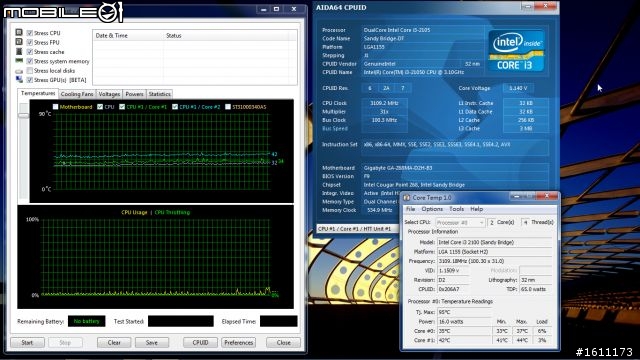Viewport: 640px width, 360px height.
Task: Click the Clear button
Action: [x=114, y=342]
